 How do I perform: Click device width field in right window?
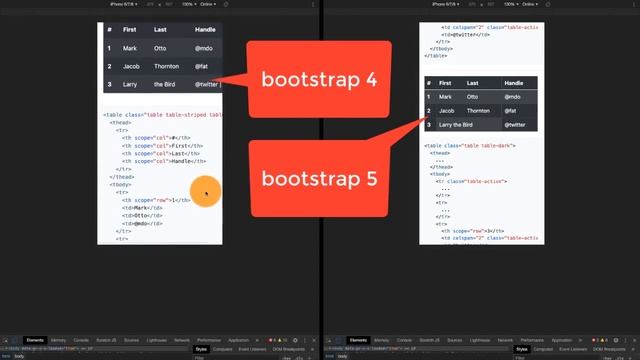tap(472, 4)
